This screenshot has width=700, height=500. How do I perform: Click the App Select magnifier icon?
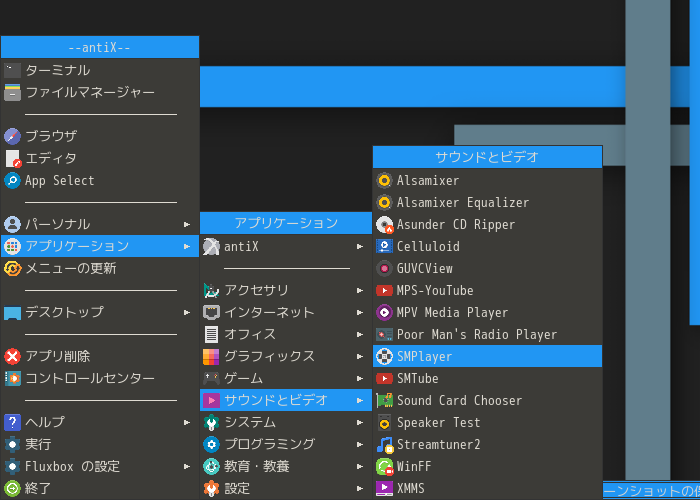12,180
